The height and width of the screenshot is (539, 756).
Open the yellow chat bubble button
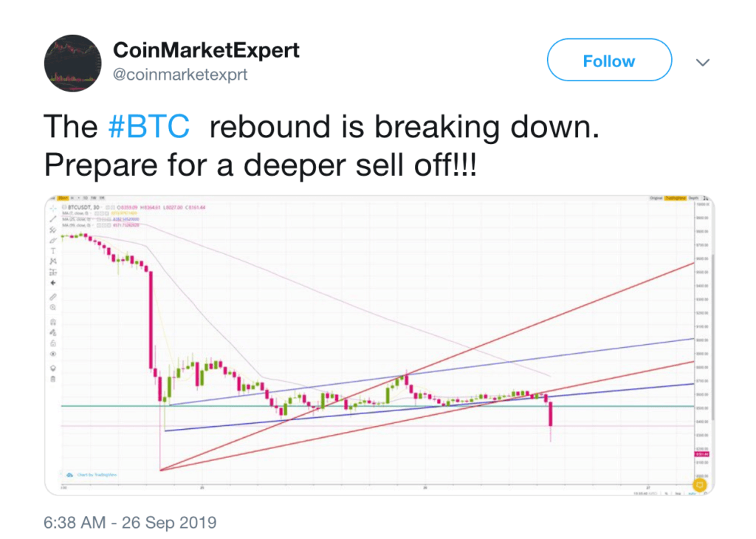tap(700, 484)
